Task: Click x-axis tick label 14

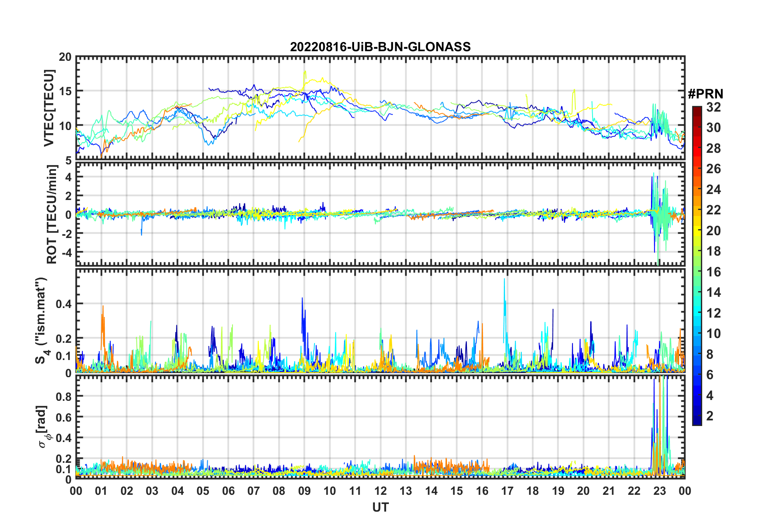Action: [431, 491]
